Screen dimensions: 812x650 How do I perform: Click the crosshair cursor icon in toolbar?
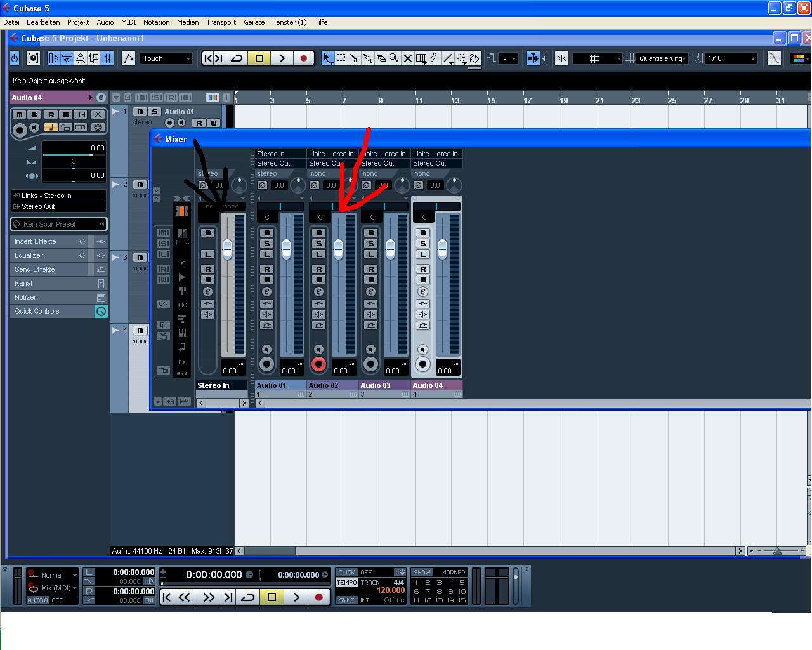click(x=774, y=58)
